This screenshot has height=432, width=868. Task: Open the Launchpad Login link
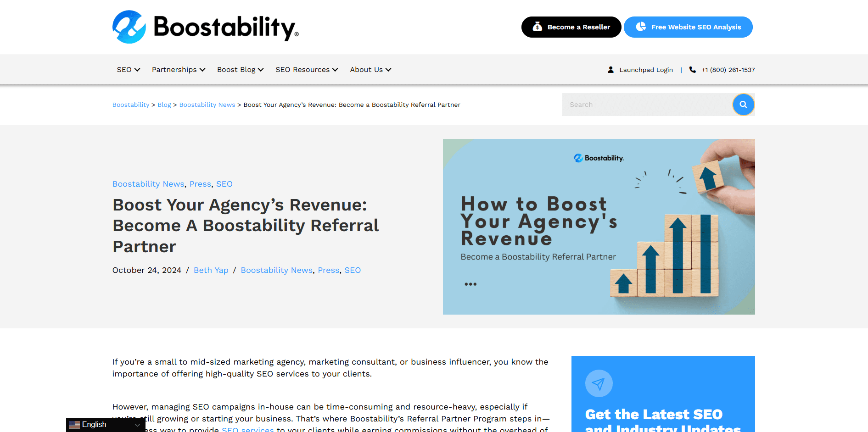pyautogui.click(x=646, y=70)
